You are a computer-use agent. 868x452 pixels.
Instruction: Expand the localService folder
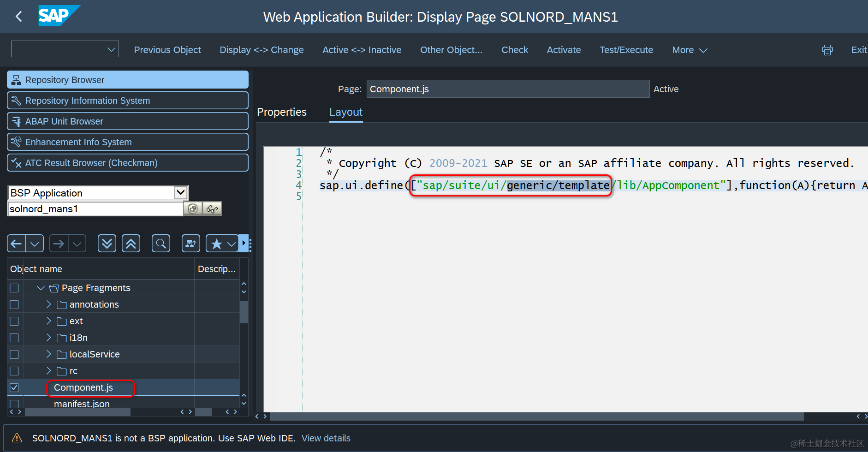click(x=48, y=354)
